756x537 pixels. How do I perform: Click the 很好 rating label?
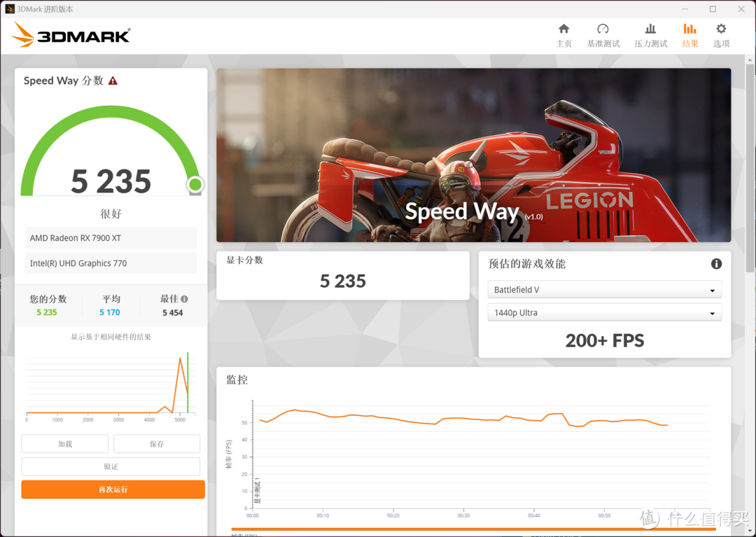pyautogui.click(x=111, y=214)
